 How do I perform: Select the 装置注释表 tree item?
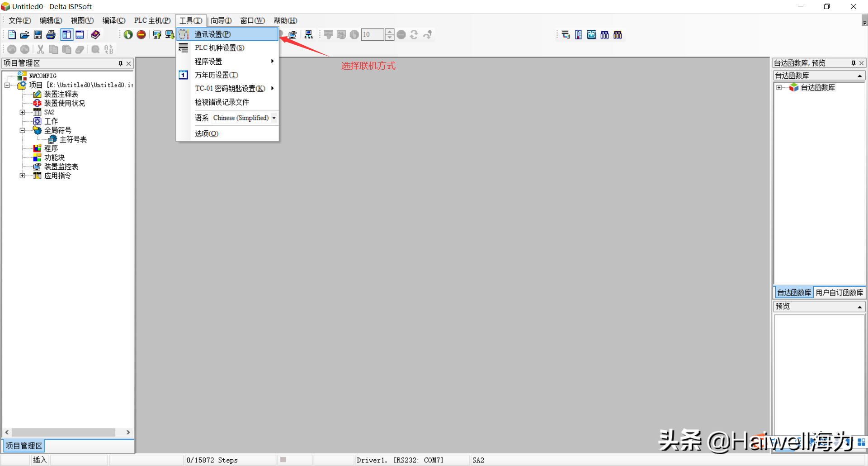61,94
